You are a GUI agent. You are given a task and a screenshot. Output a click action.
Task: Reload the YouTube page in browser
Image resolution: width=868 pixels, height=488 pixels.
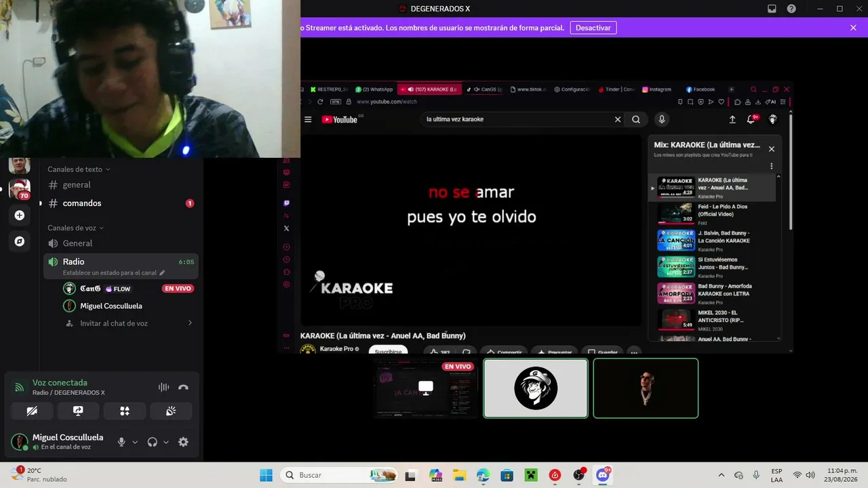point(320,102)
